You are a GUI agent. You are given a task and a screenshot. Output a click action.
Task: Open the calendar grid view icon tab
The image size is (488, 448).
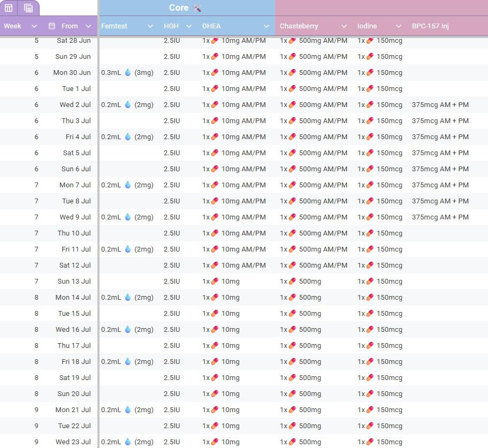[28, 8]
